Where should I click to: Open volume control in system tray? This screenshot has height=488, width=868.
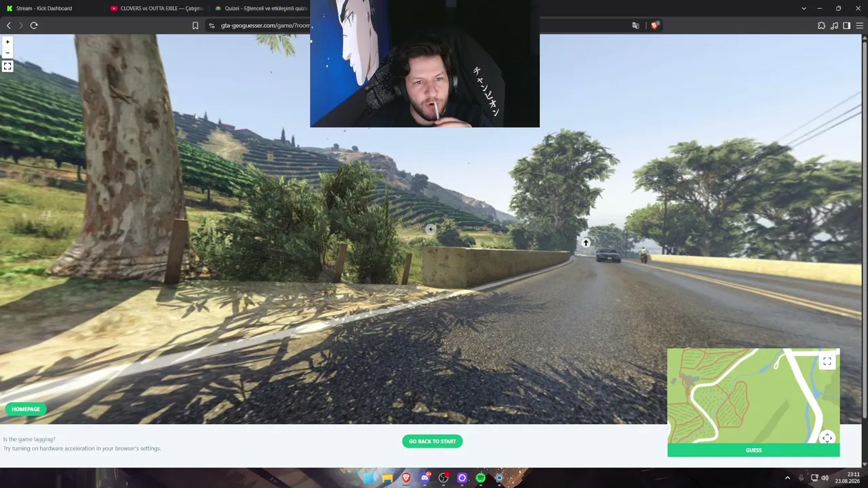pos(825,478)
